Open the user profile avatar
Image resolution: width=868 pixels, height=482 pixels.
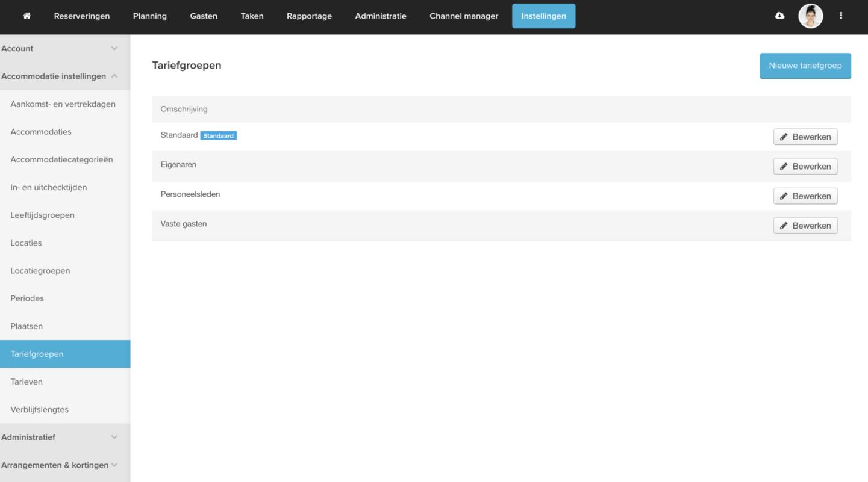point(810,16)
